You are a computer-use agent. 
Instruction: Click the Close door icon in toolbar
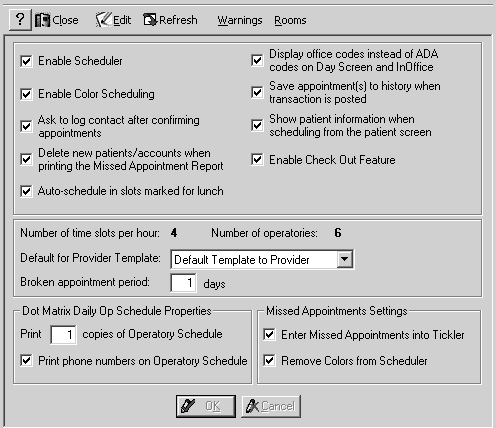click(x=42, y=20)
